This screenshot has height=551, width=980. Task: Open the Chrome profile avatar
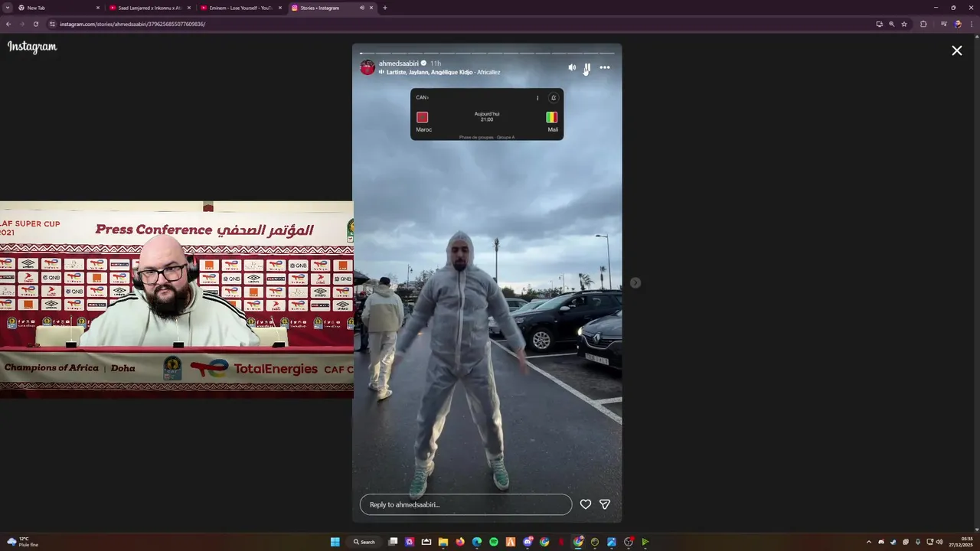(x=958, y=24)
